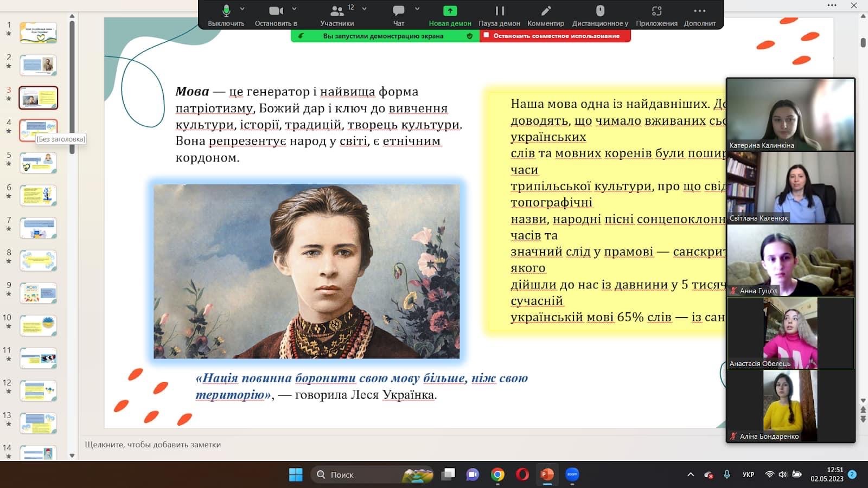Open clock showing 12:51 02.05.2023
Screen dimensions: 868x488
pyautogui.click(x=827, y=474)
